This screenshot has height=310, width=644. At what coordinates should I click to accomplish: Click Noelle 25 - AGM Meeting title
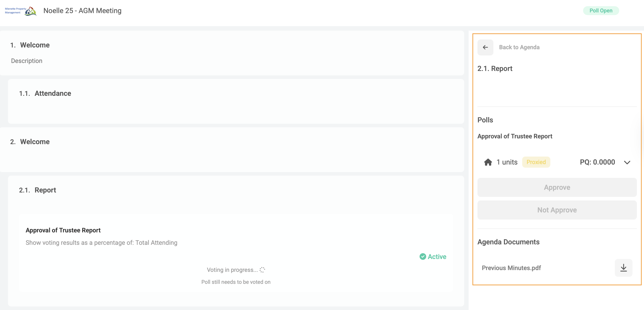82,11
